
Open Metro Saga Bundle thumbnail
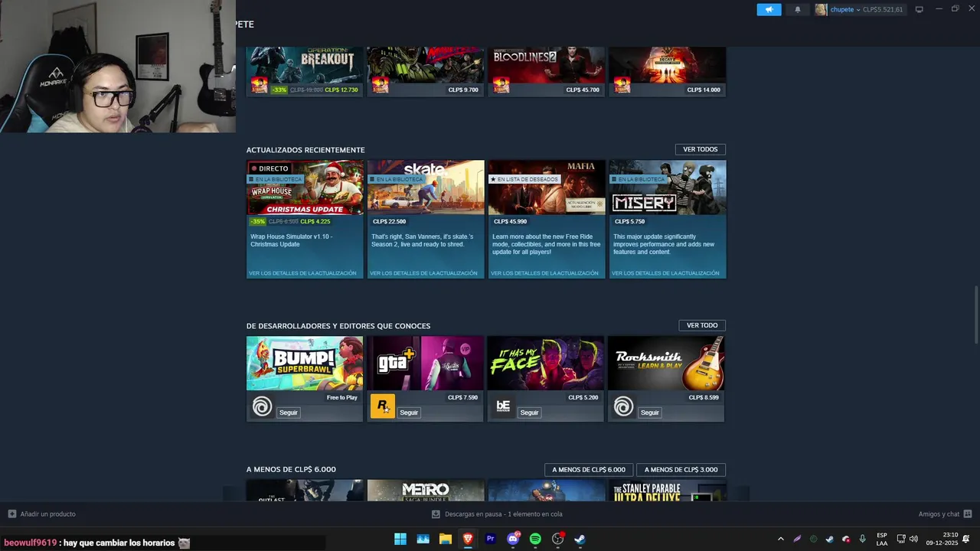click(426, 491)
